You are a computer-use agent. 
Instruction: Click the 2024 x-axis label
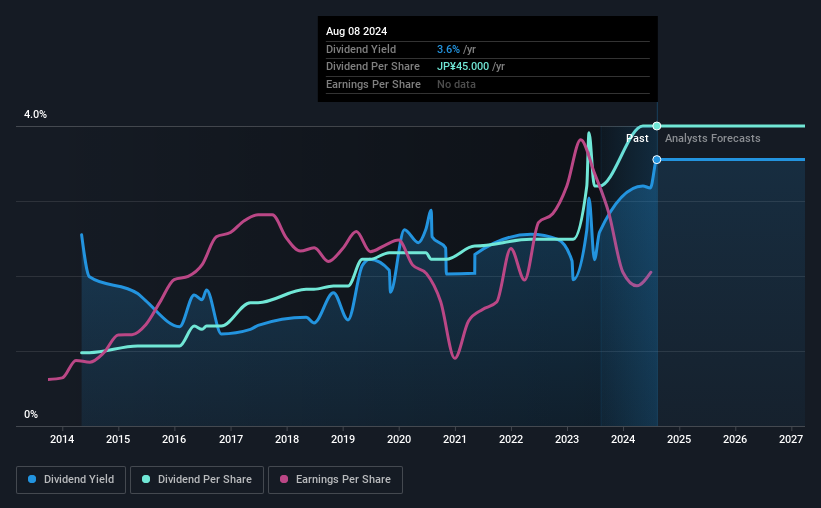pos(623,439)
